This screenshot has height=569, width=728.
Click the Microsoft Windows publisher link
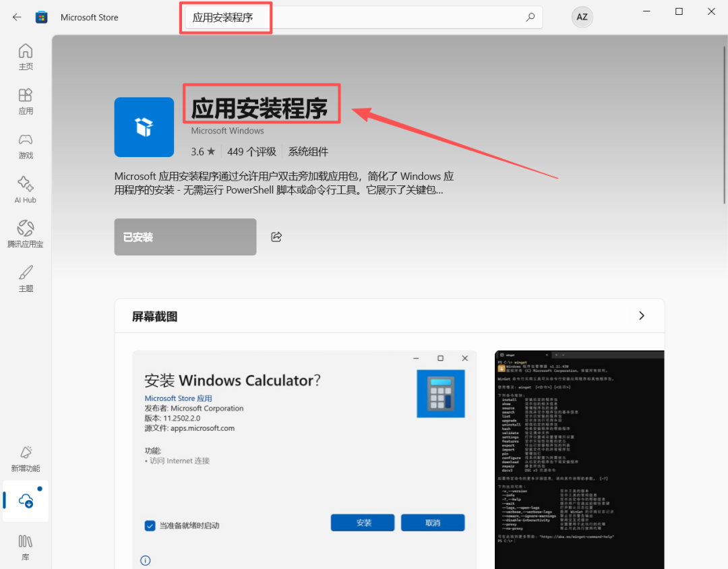tap(227, 131)
